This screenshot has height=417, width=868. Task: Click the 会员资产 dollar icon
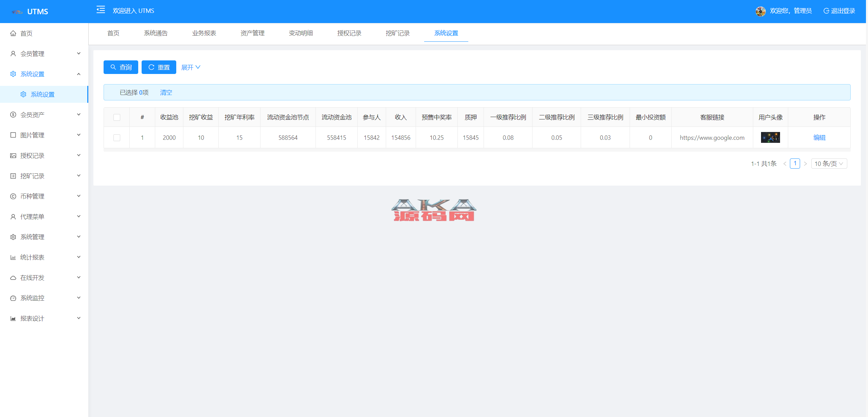[x=13, y=115]
